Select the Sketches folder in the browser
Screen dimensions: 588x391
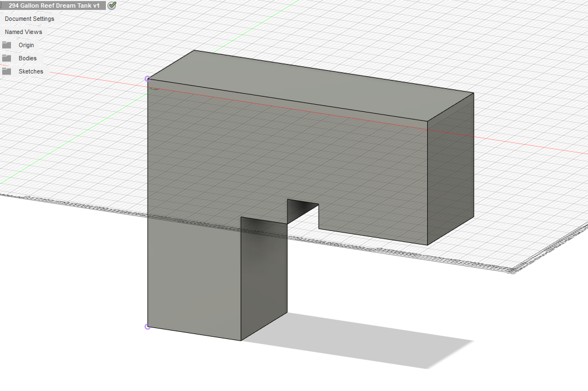(31, 71)
